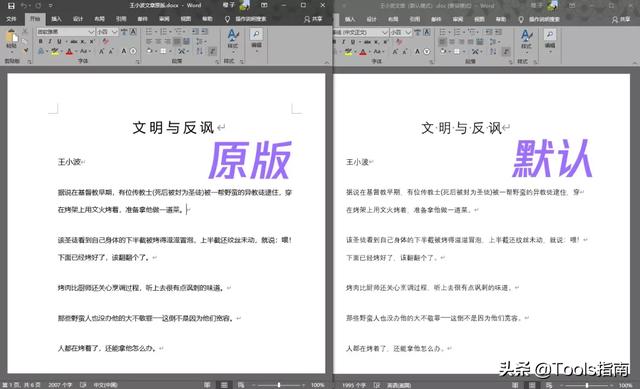Image resolution: width=640 pixels, height=389 pixels.
Task: Click shading paint bucket in left window
Action: pos(151,51)
